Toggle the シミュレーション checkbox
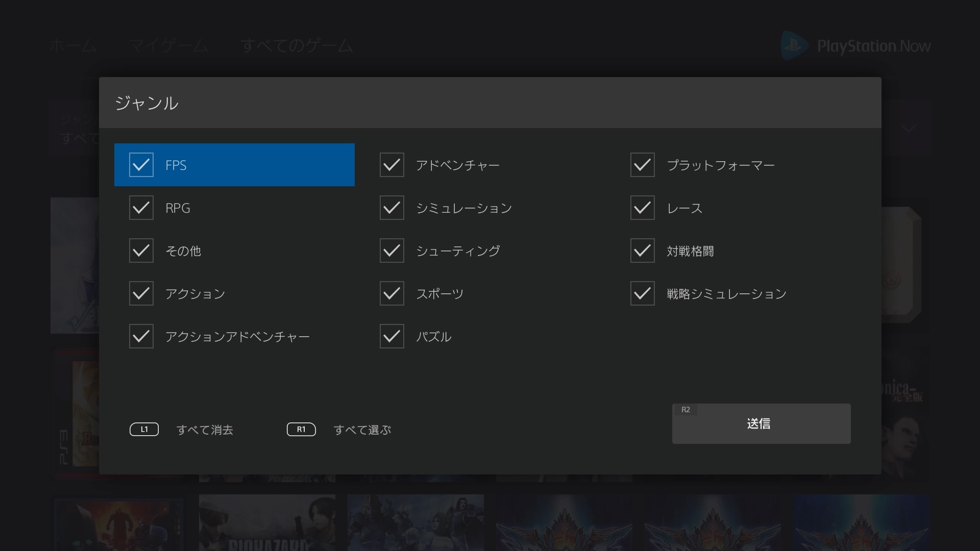980x551 pixels. (391, 208)
